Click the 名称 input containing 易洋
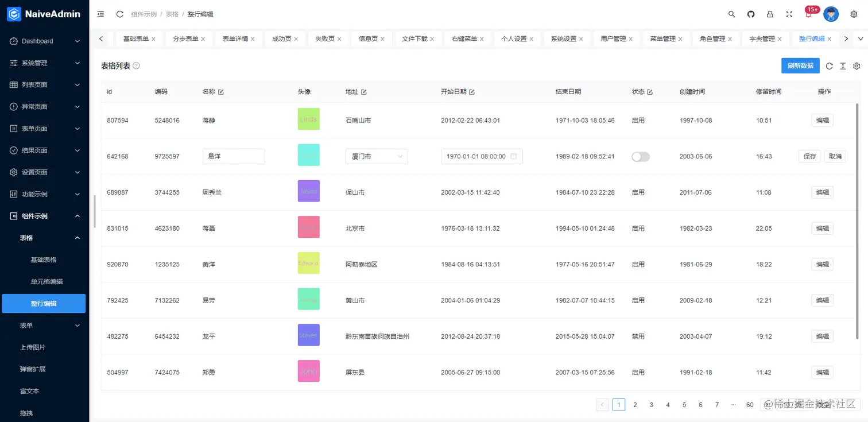Image resolution: width=868 pixels, height=422 pixels. pos(234,156)
